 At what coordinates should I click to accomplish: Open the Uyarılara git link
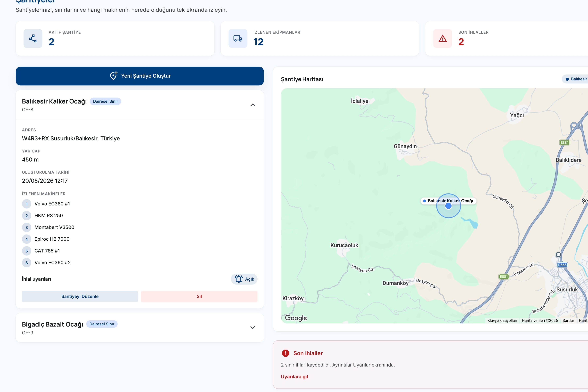[x=294, y=376]
